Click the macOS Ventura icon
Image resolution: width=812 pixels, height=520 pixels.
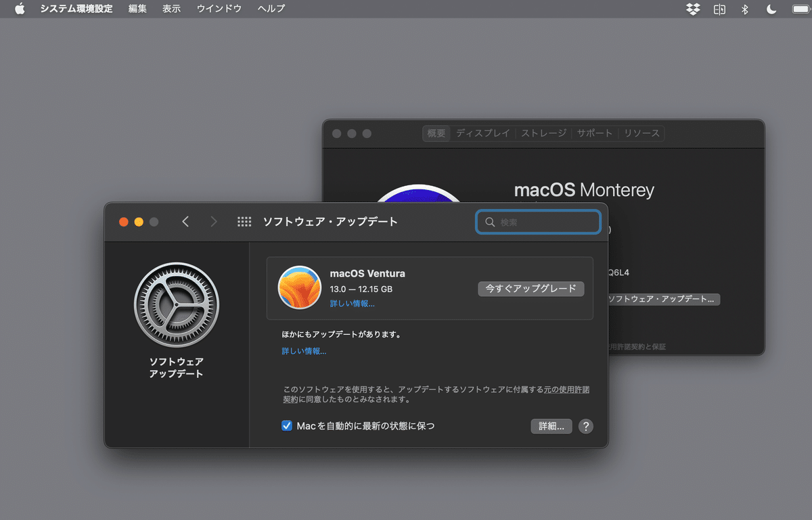(x=299, y=287)
